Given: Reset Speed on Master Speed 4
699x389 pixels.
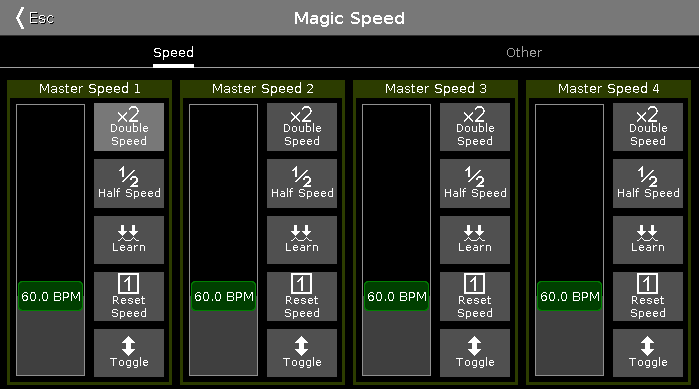Looking at the screenshot, I should pyautogui.click(x=648, y=297).
